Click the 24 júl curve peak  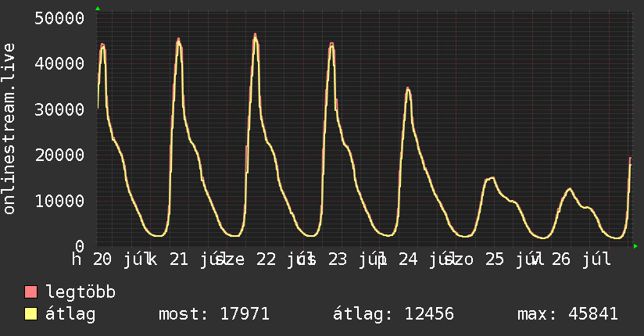pos(407,89)
